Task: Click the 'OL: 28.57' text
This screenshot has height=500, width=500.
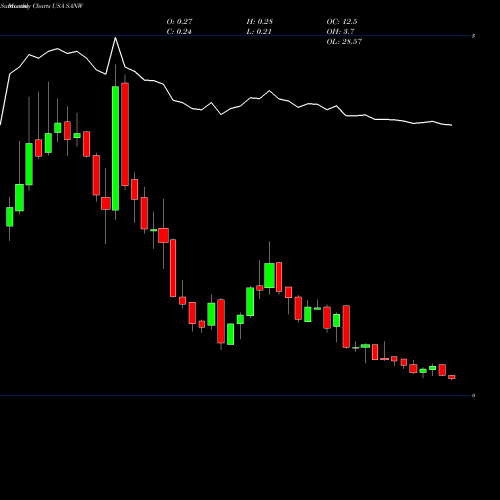Action: 344,42
